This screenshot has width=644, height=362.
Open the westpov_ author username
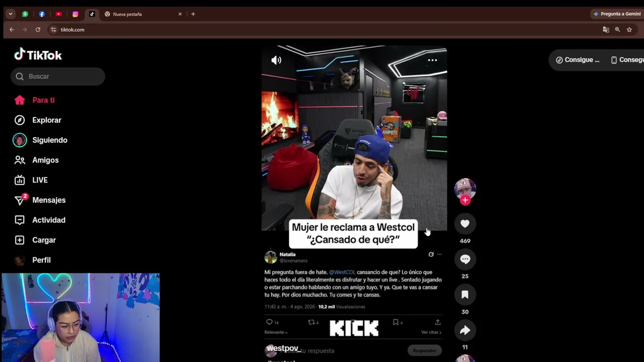283,348
